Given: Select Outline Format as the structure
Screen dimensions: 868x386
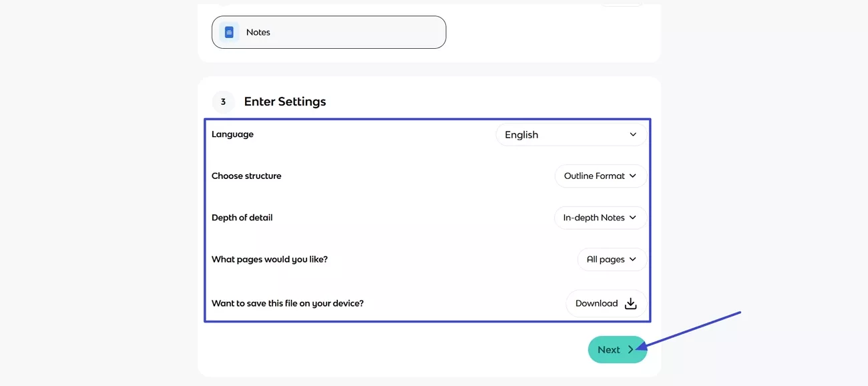Looking at the screenshot, I should [600, 176].
